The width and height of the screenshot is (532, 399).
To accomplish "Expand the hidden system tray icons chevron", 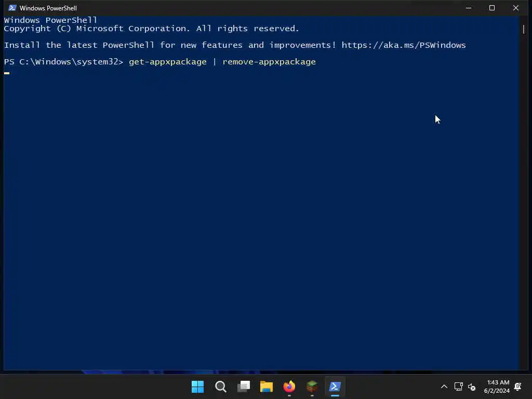I will tap(444, 387).
